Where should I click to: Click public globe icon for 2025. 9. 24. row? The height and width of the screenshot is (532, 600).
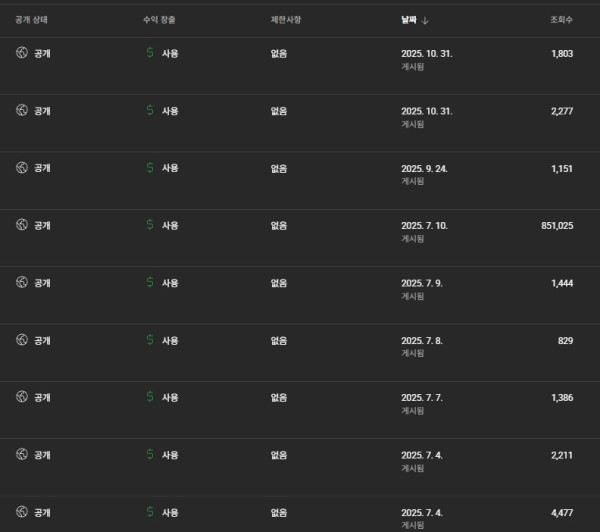tap(21, 168)
